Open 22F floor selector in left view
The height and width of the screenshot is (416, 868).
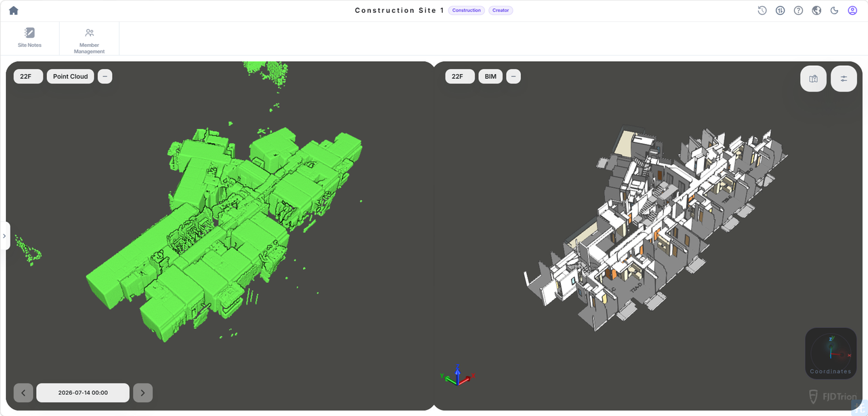coord(28,77)
